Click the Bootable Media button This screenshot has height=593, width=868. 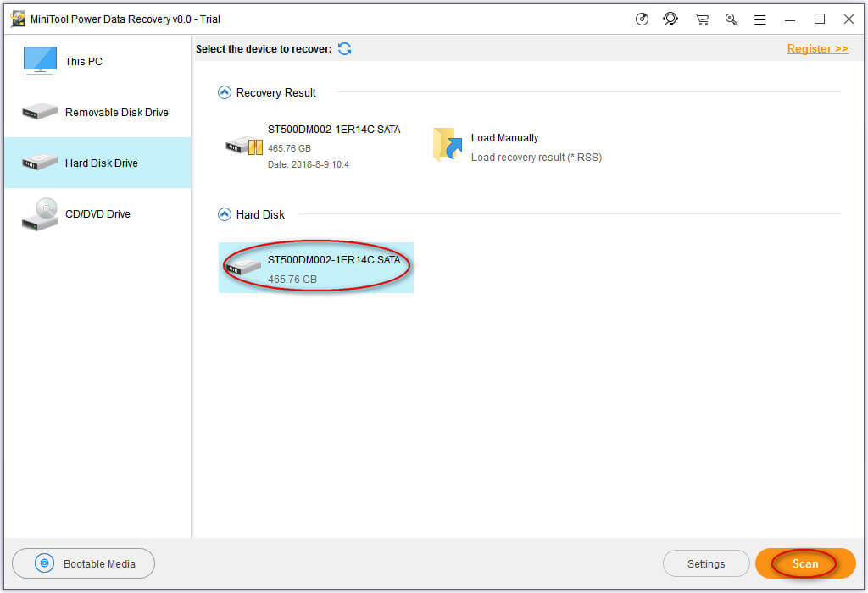[84, 563]
